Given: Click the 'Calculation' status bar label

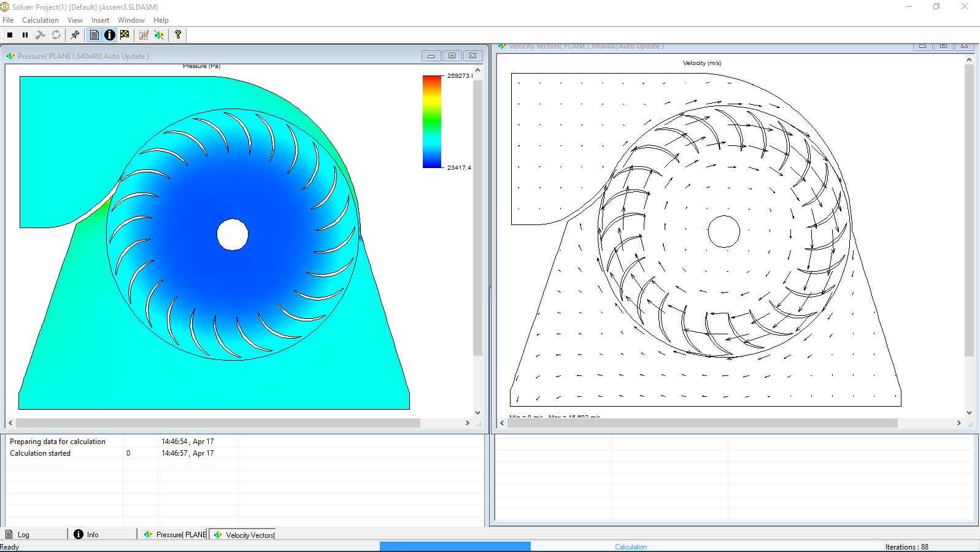Looking at the screenshot, I should [x=631, y=547].
